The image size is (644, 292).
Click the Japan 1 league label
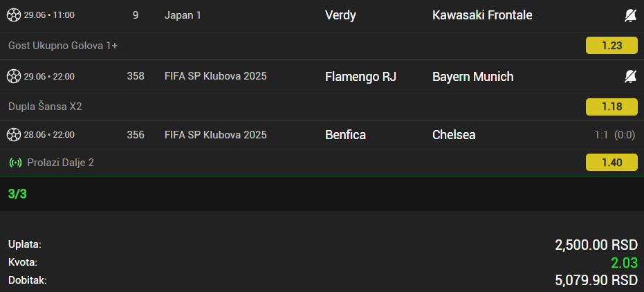click(x=183, y=15)
